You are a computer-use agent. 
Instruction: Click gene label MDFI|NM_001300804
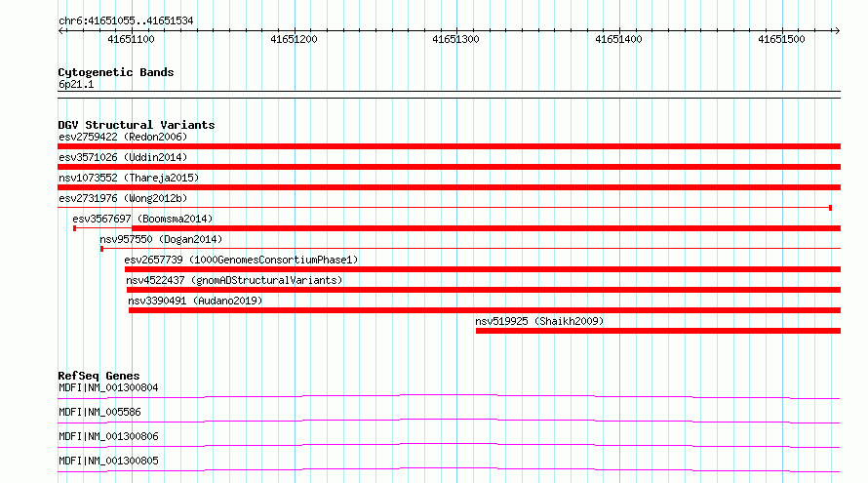(108, 387)
